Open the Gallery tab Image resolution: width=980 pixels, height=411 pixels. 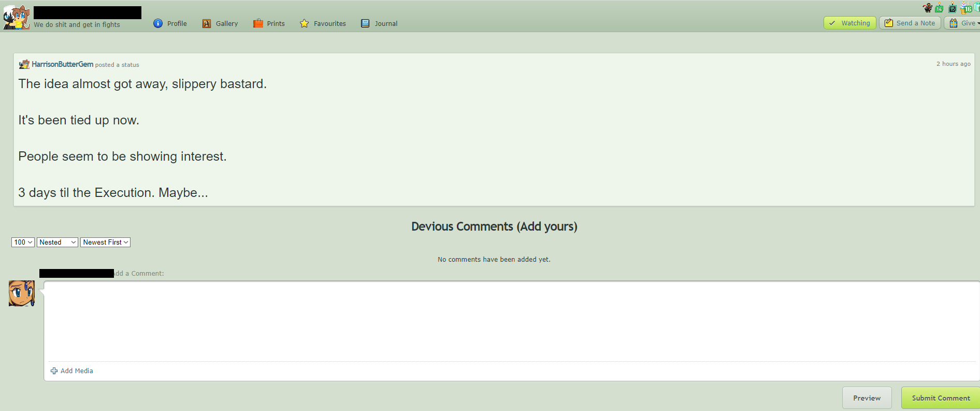pos(220,23)
